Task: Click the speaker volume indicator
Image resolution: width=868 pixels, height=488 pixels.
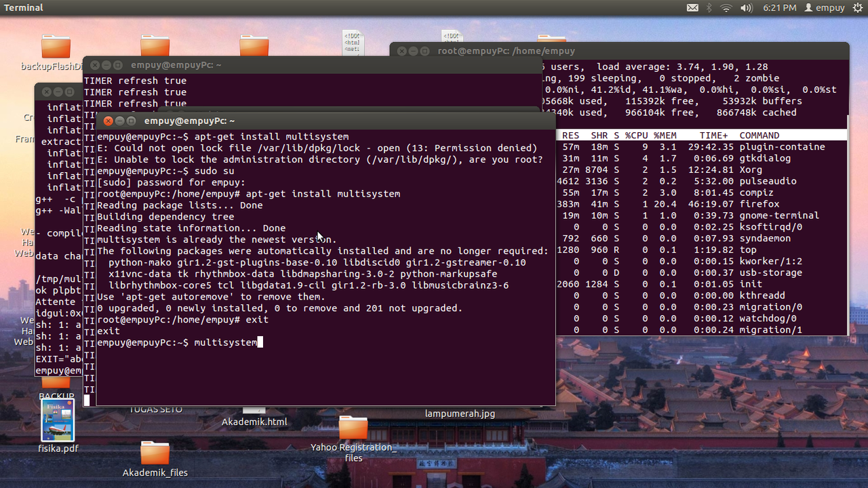Action: pos(746,7)
